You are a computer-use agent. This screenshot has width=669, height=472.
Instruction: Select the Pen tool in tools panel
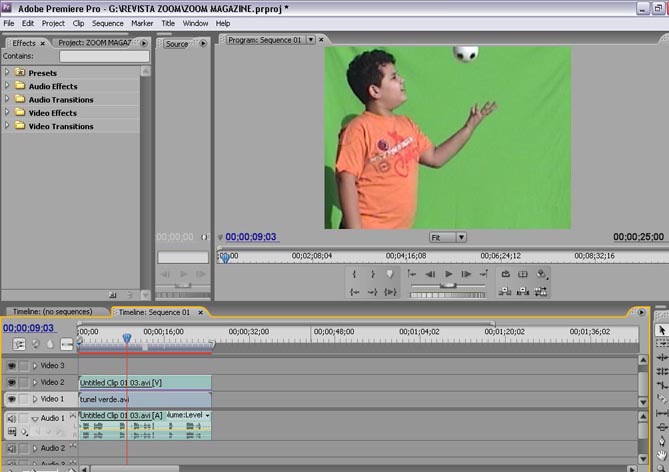coord(661,440)
